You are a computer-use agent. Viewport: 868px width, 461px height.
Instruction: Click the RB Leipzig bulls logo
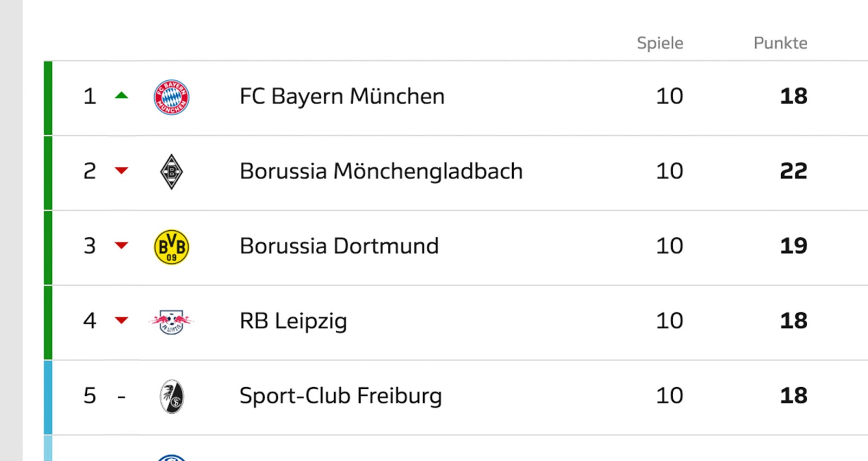pyautogui.click(x=171, y=321)
